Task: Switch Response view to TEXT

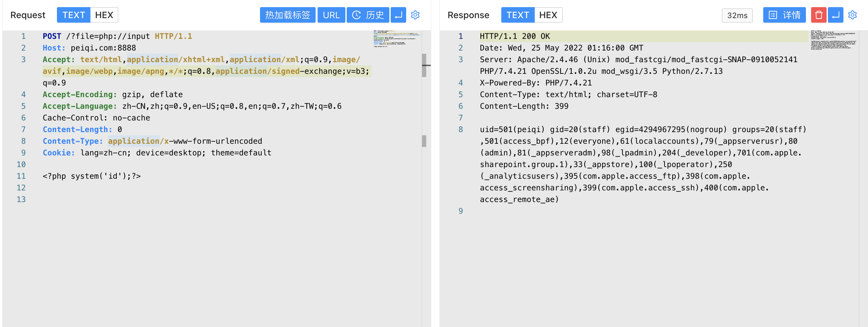Action: (518, 15)
